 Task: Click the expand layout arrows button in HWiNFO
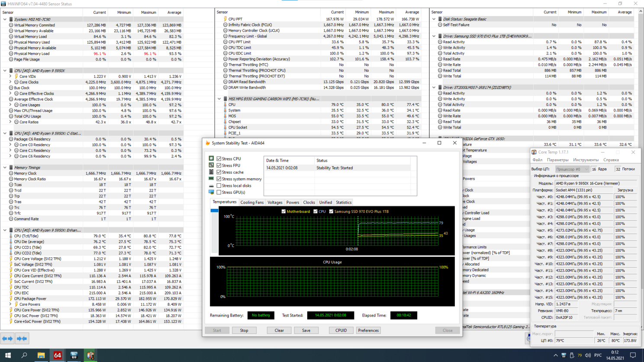tap(6, 339)
